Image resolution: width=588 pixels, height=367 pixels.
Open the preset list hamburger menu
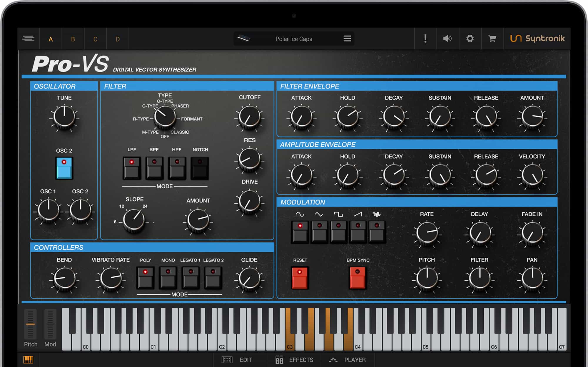(347, 38)
